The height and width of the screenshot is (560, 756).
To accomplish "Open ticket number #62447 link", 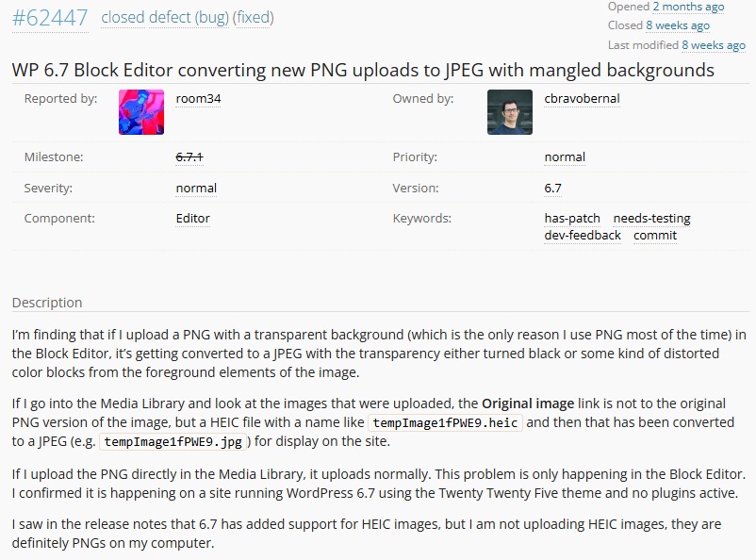I will point(50,17).
